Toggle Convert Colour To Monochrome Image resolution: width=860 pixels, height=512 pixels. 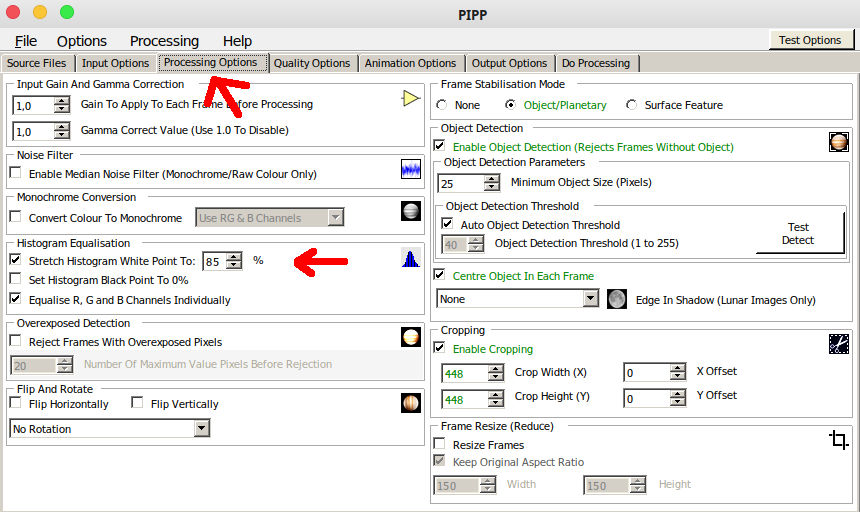click(x=16, y=218)
